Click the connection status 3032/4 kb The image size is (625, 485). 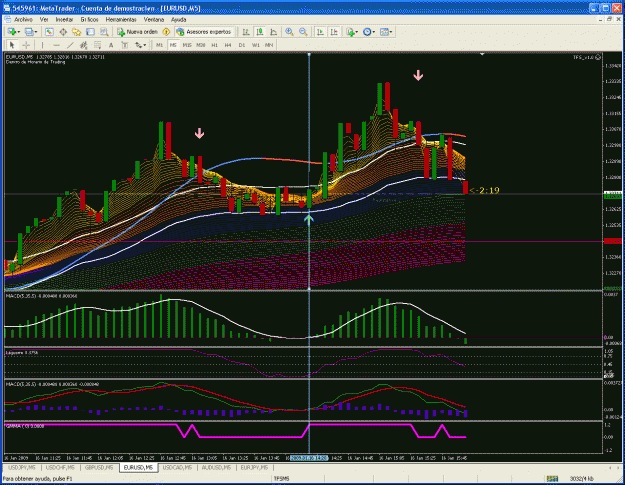582,479
